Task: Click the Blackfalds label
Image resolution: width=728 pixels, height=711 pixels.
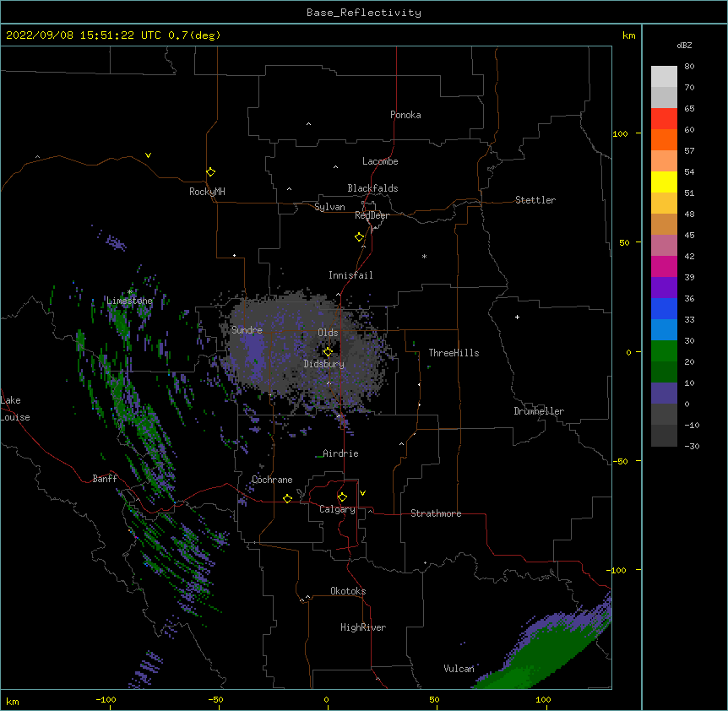Action: click(372, 188)
